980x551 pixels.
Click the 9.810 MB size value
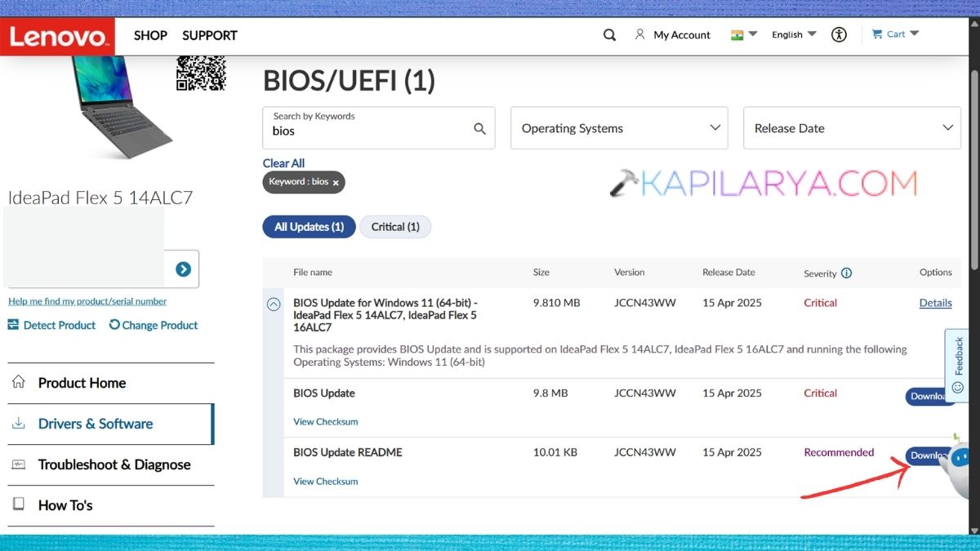pos(557,303)
